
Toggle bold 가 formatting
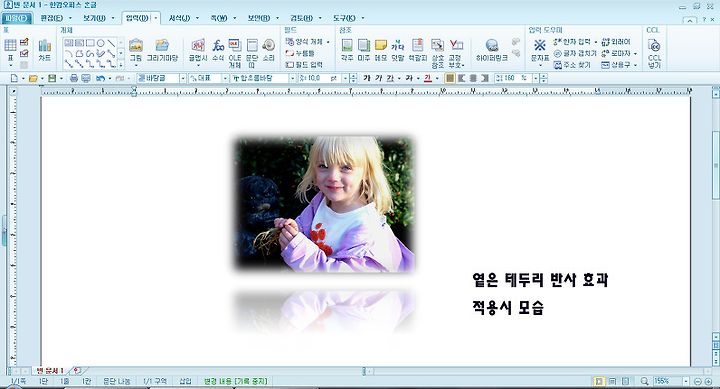(x=367, y=79)
